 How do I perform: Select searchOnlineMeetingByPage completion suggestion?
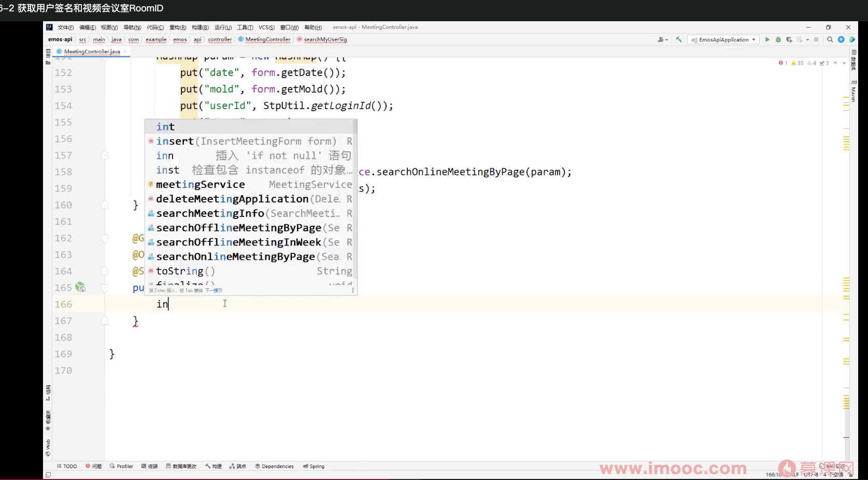click(250, 257)
